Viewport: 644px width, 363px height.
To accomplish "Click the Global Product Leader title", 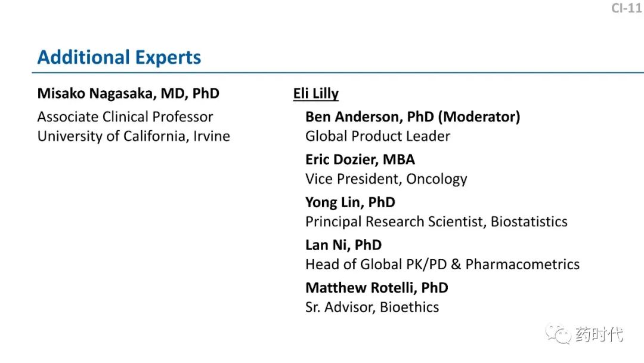I will [x=378, y=137].
